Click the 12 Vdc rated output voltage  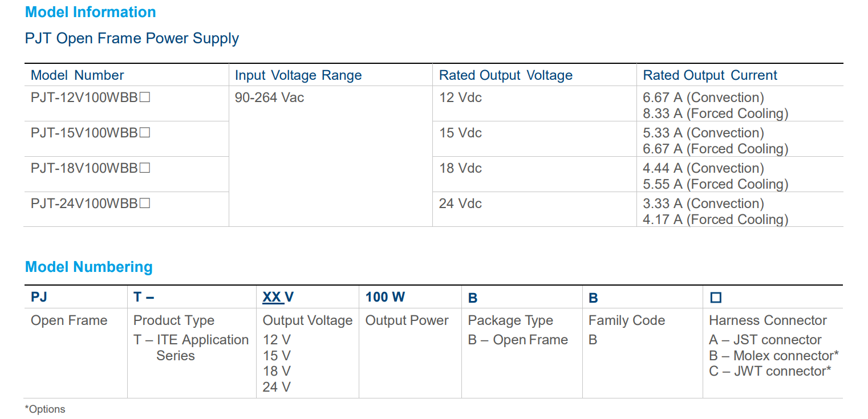point(460,97)
